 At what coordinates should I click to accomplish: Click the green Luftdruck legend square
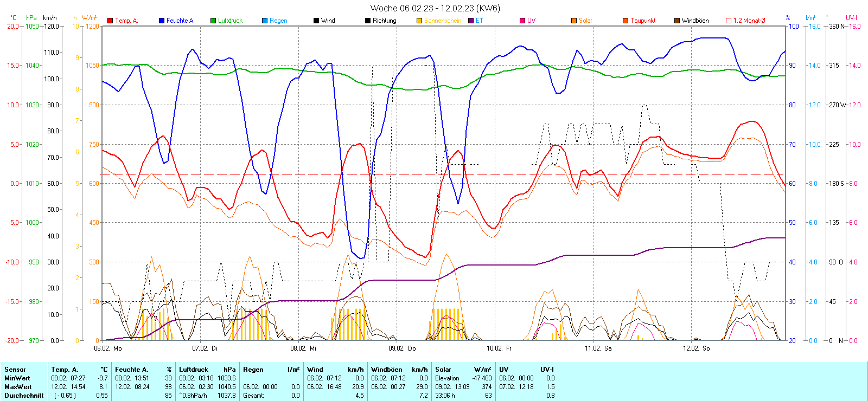[x=213, y=21]
